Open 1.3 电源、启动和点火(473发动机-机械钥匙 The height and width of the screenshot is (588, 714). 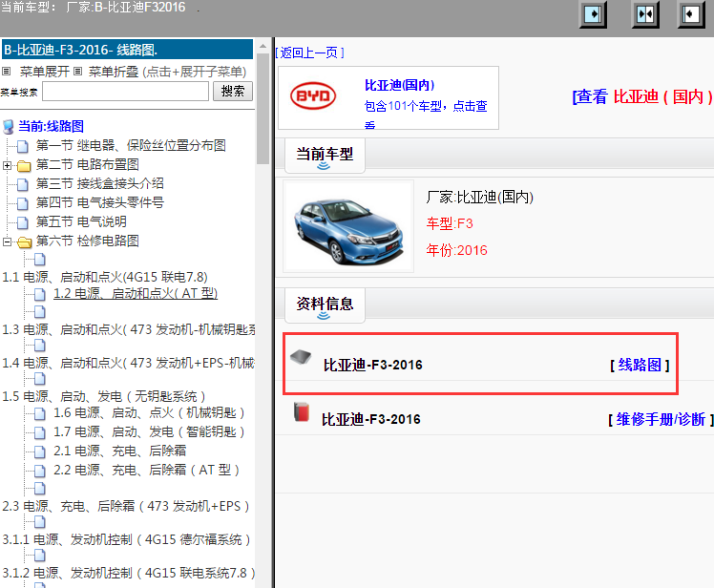click(129, 329)
